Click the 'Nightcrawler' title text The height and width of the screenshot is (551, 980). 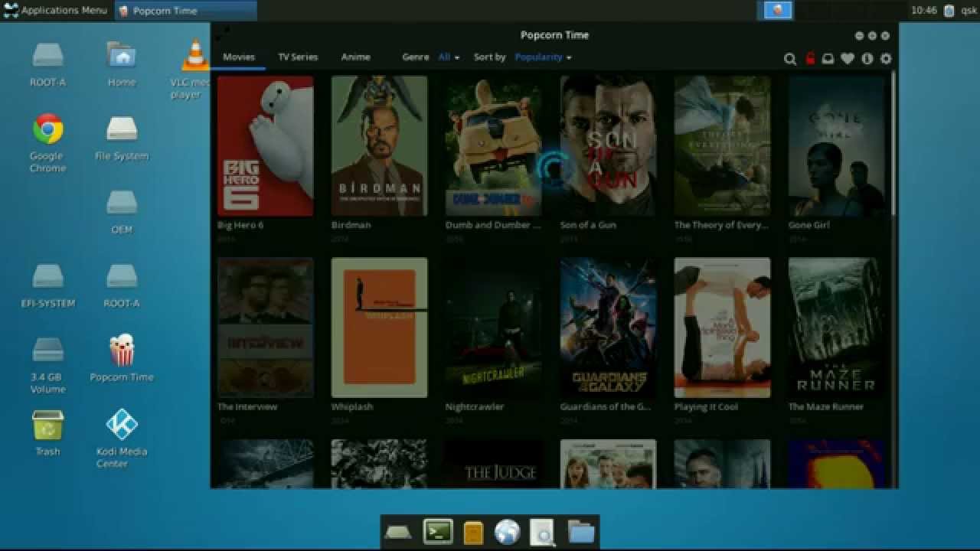tap(475, 407)
